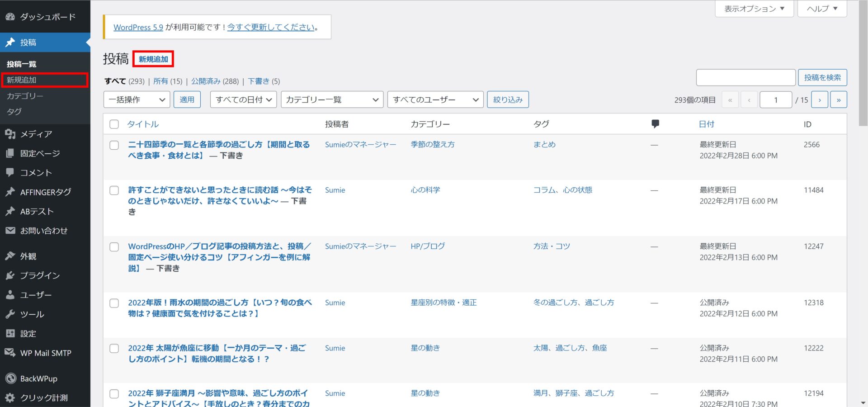Open カテゴリー in the sidebar submenu
The height and width of the screenshot is (407, 868).
(25, 96)
